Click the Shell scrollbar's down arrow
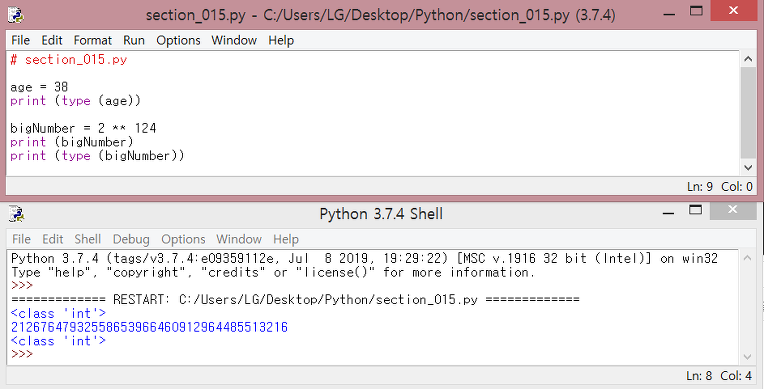Image resolution: width=764 pixels, height=389 pixels. 748,357
